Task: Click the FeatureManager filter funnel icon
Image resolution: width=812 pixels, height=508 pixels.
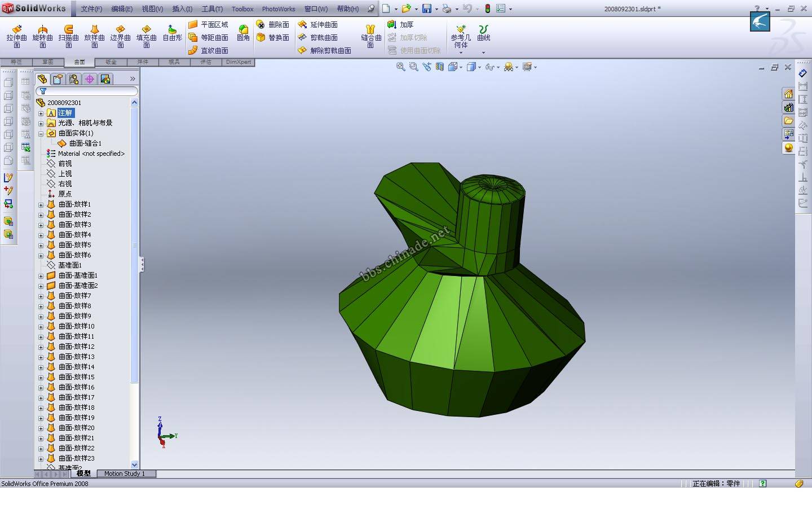Action: pyautogui.click(x=43, y=91)
